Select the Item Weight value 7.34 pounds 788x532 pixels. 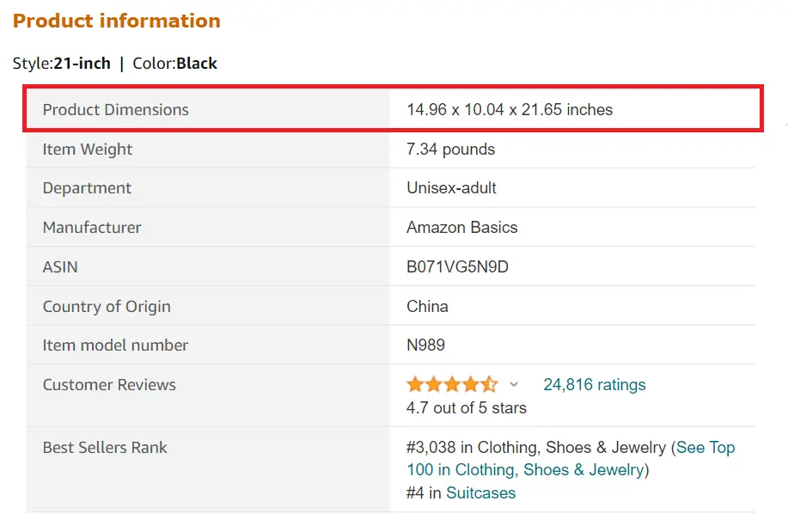[449, 149]
